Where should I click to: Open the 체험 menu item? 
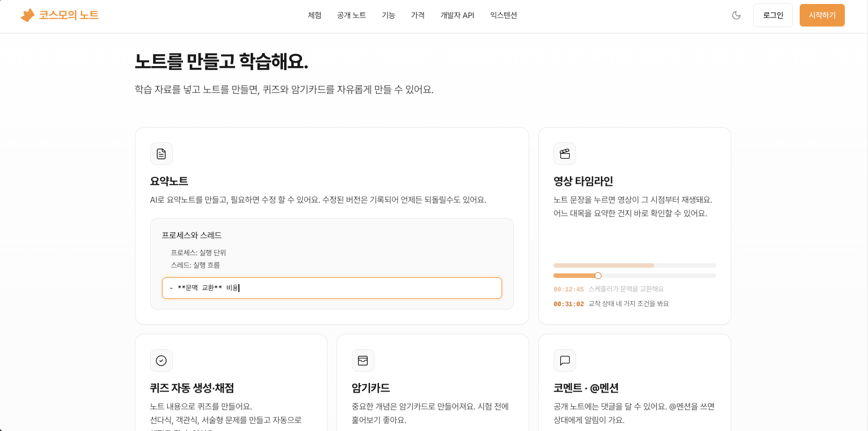[x=315, y=15]
